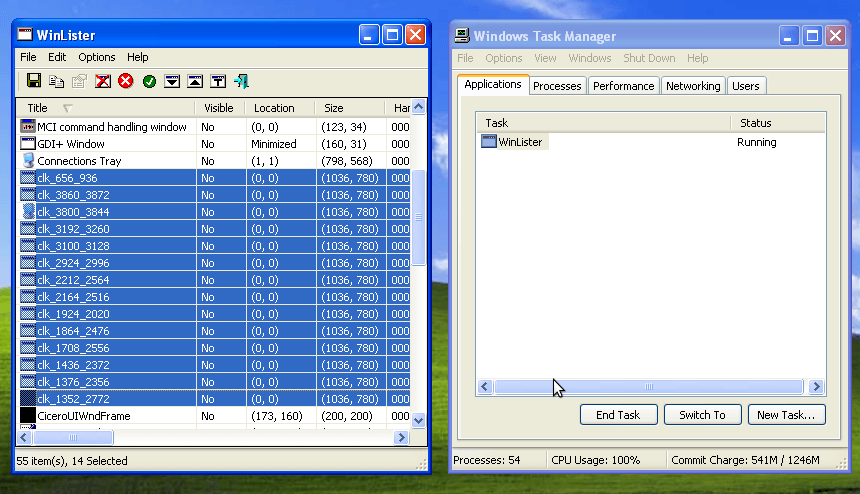
Task: Open the Help menu in WinLister
Action: 138,57
